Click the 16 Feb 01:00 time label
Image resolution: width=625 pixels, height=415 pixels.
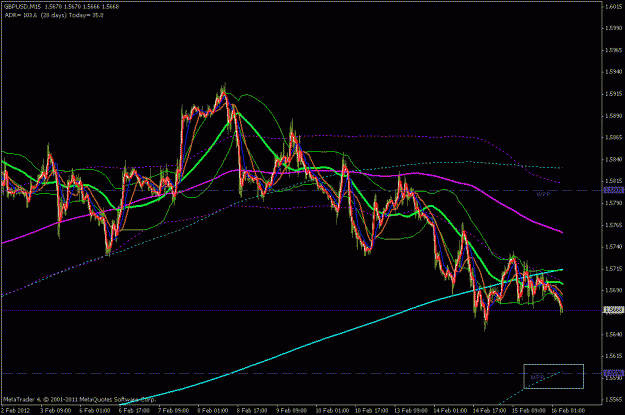568,410
